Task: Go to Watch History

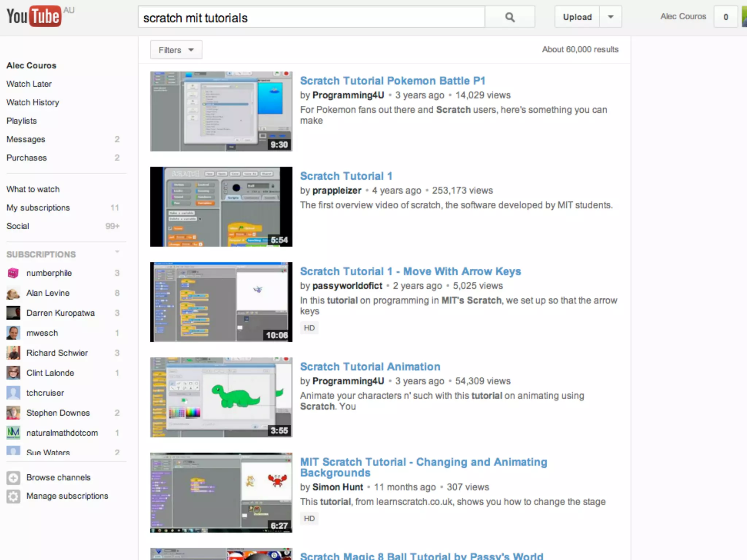Action: (x=33, y=102)
